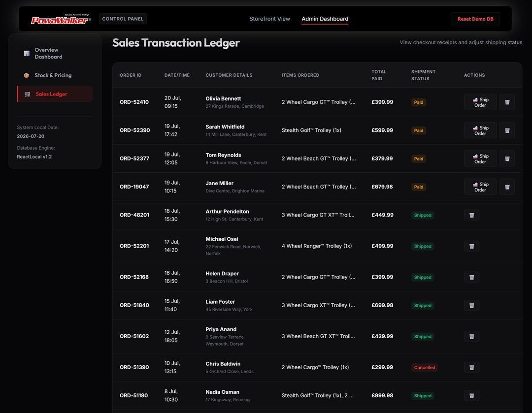
Task: Click the Sales Ledger cart icon
Action: point(28,94)
